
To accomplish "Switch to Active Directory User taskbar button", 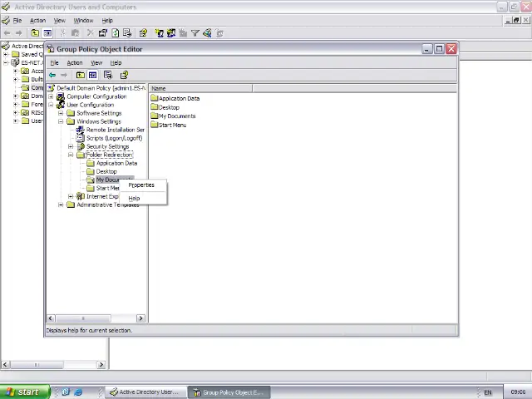I will point(146,392).
